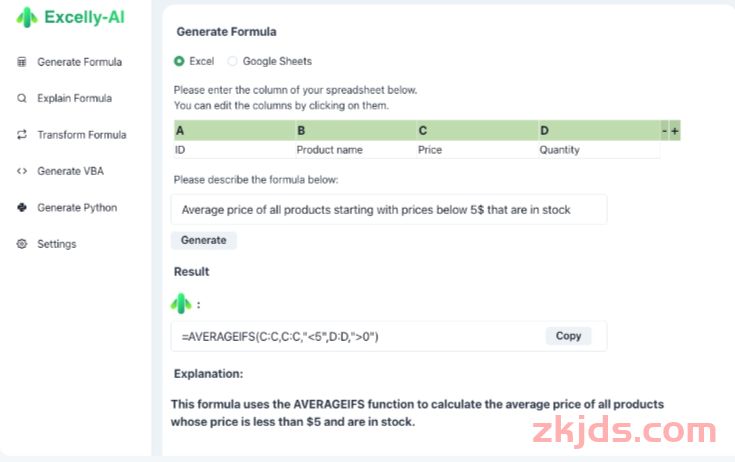The image size is (735, 462).
Task: Click the Generate button
Action: pos(203,240)
